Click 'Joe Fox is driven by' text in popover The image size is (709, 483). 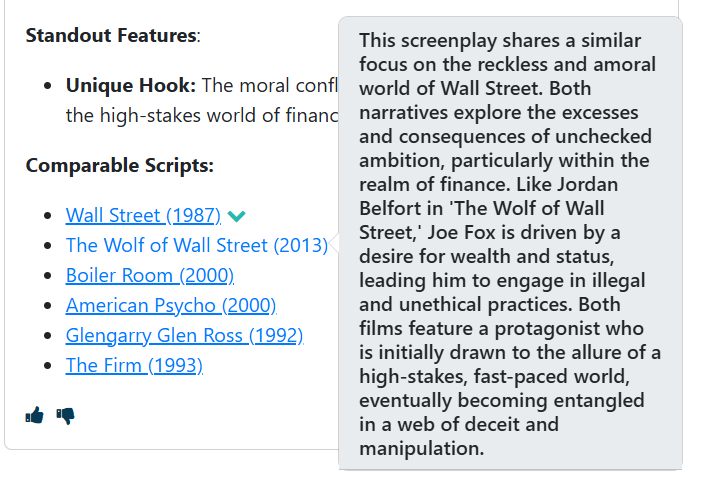click(x=524, y=232)
